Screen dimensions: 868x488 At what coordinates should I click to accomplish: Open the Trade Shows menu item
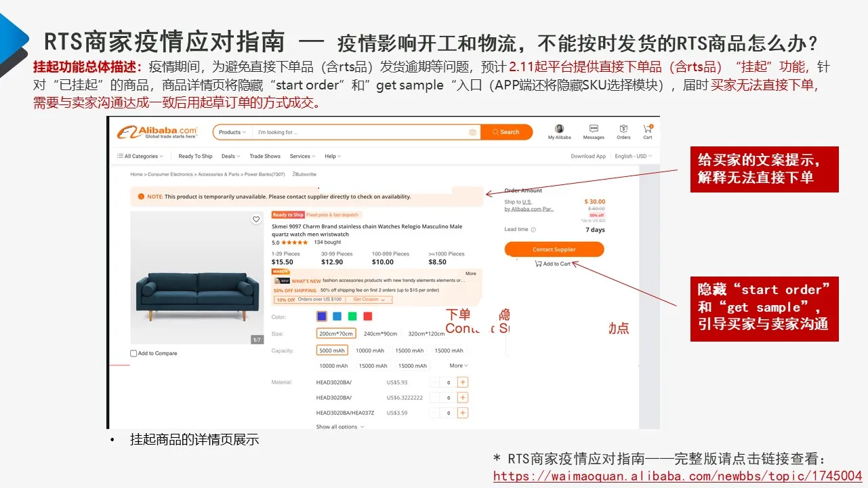point(265,157)
